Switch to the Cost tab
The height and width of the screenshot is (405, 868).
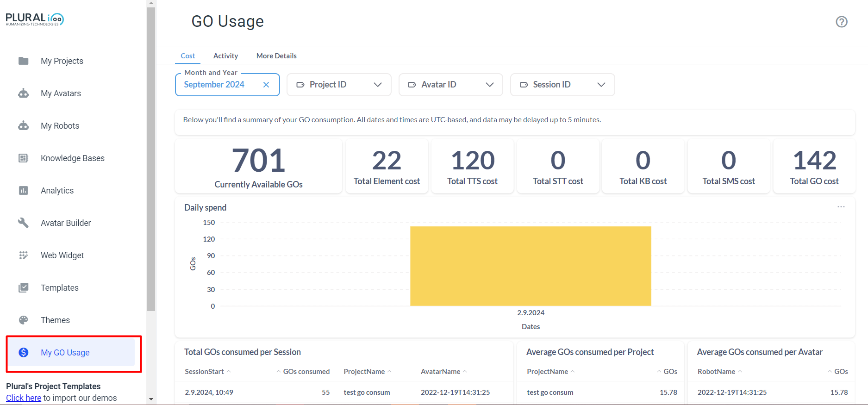pos(188,56)
